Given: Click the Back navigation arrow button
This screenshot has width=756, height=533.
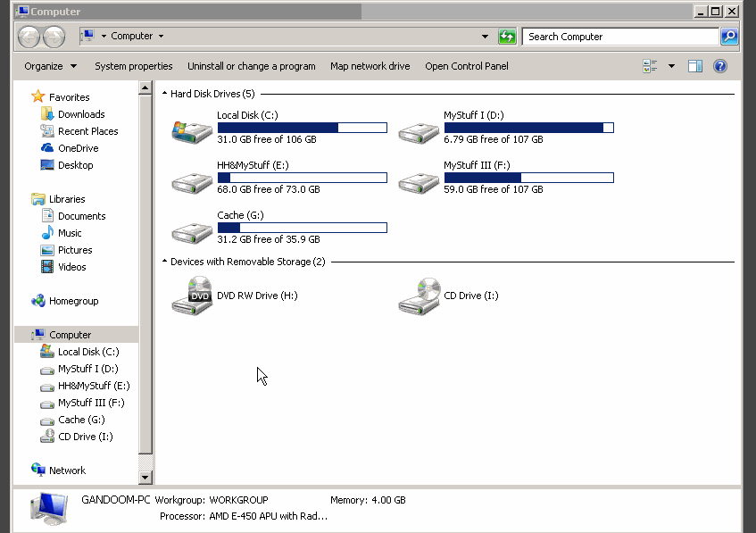Looking at the screenshot, I should pos(29,37).
